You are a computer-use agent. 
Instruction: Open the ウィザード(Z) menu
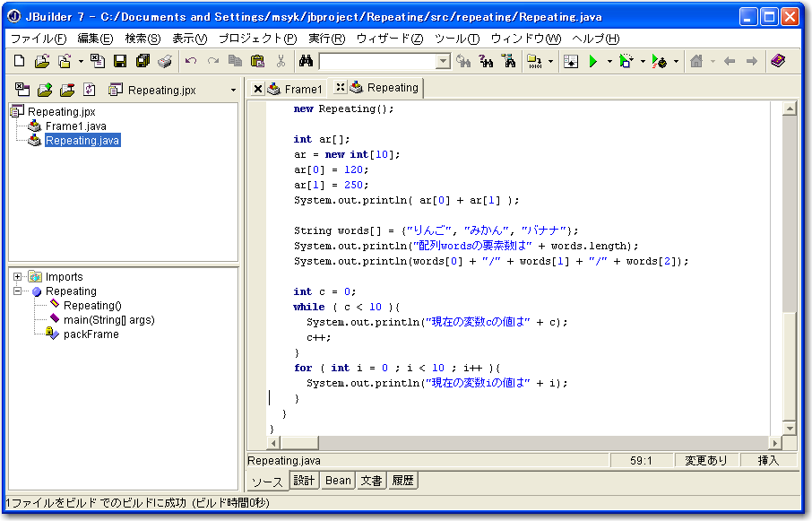389,39
